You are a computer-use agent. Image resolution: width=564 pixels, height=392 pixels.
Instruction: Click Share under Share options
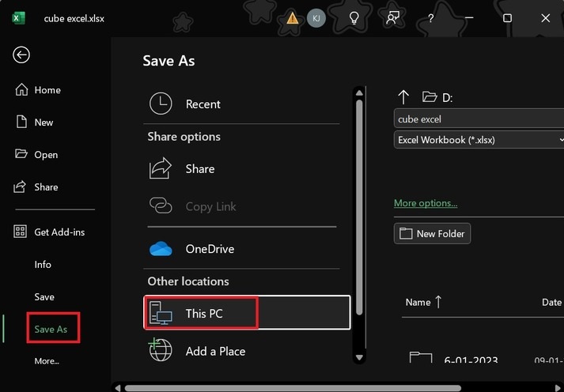pyautogui.click(x=241, y=168)
